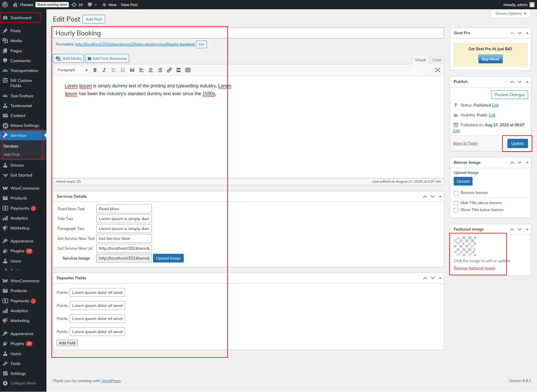
Task: Click the featured image thumbnail
Action: click(x=465, y=246)
